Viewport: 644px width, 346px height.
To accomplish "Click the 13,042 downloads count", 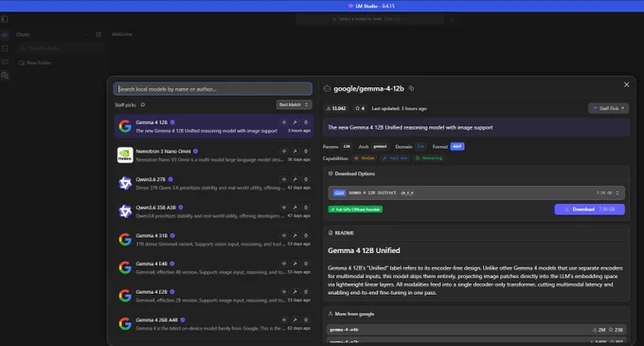I will click(x=336, y=108).
